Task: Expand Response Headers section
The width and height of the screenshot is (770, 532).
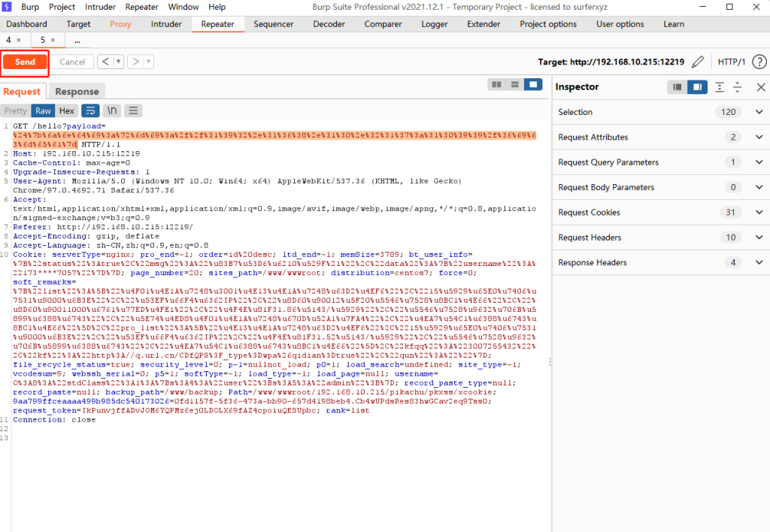Action: (759, 262)
